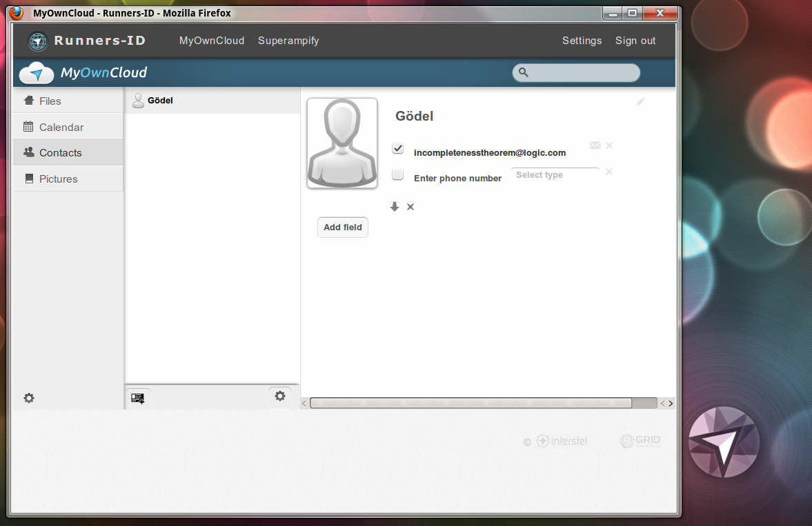Check the preferred box for the phone number
The height and width of the screenshot is (526, 812).
[397, 174]
